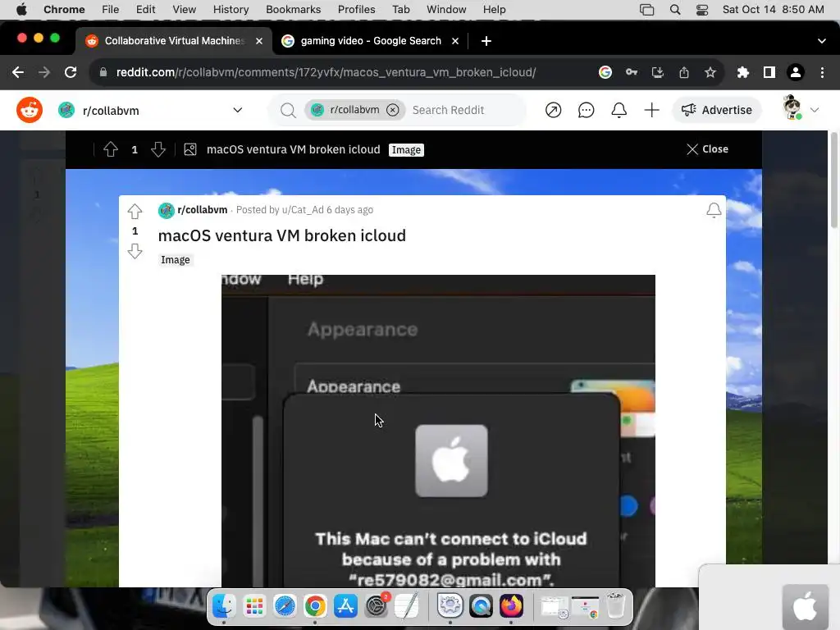Open Spotlight search in menu bar
Viewport: 840px width, 630px height.
coord(675,10)
